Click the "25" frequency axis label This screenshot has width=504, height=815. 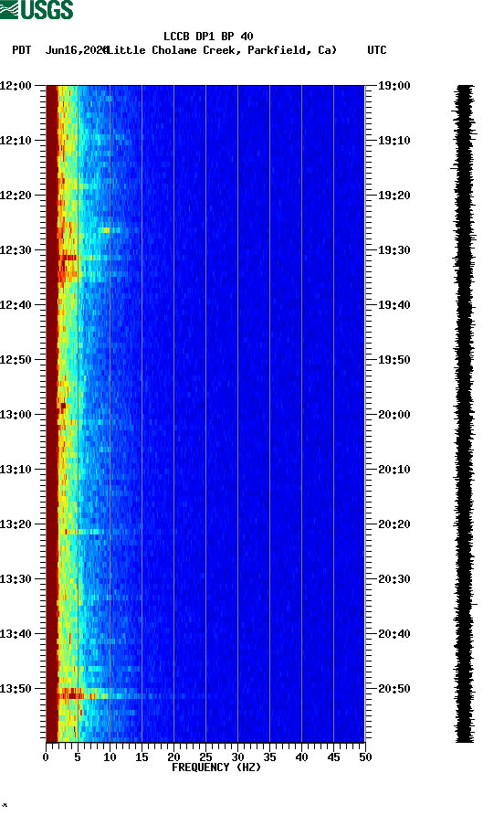[x=205, y=757]
